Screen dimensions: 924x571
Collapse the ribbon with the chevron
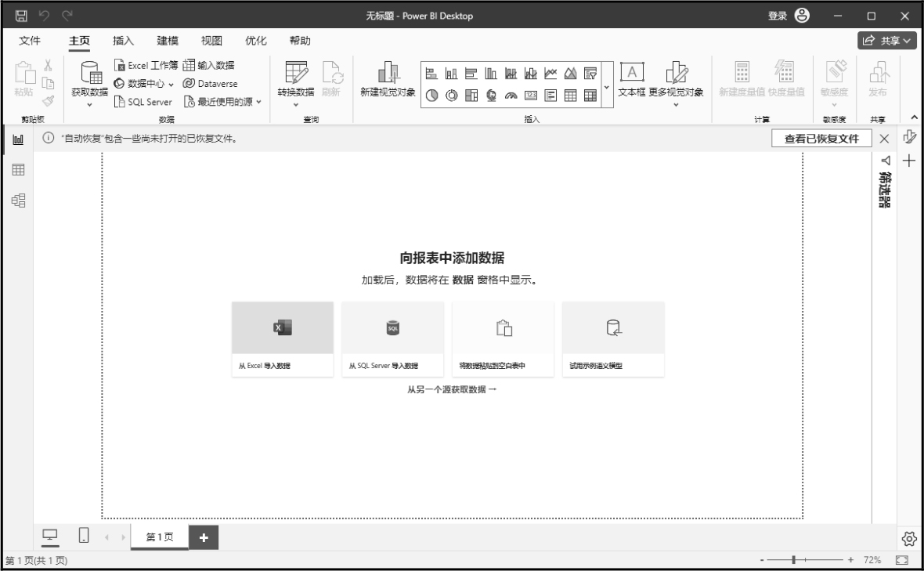(914, 117)
